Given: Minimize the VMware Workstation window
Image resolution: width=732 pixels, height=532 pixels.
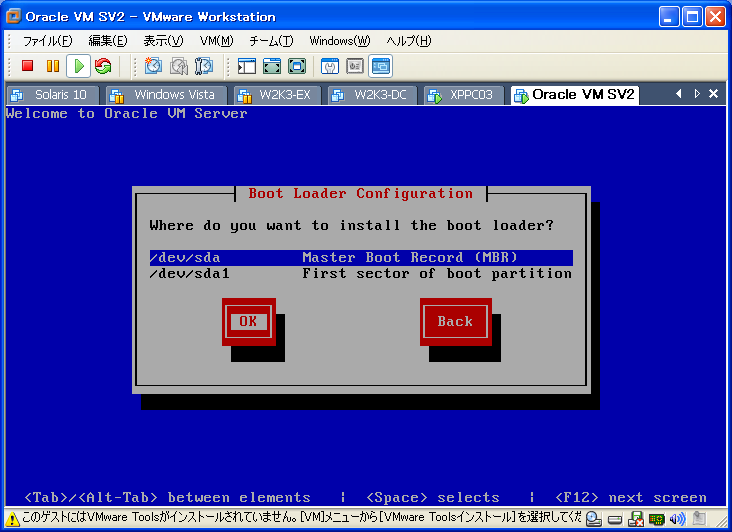Looking at the screenshot, I should [x=669, y=17].
